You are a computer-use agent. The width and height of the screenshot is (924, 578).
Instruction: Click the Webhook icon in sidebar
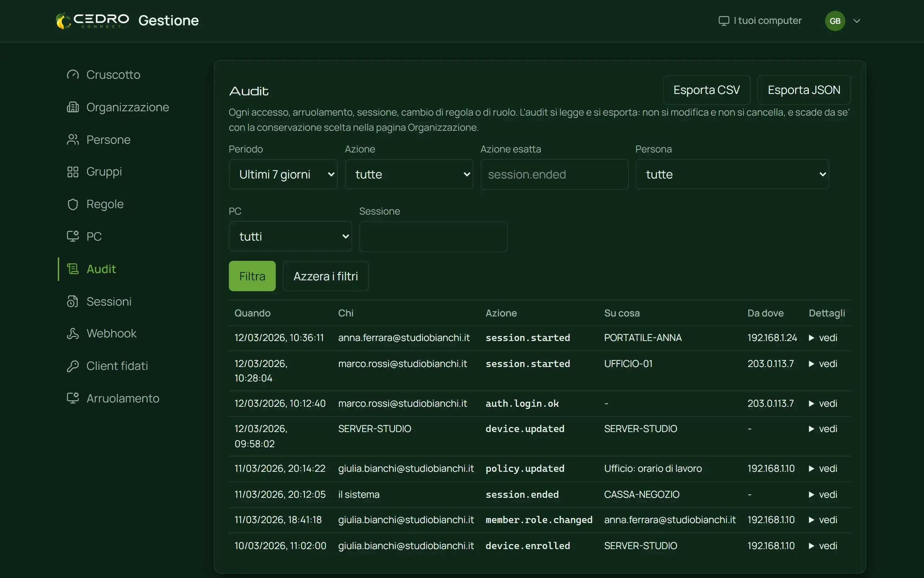73,333
